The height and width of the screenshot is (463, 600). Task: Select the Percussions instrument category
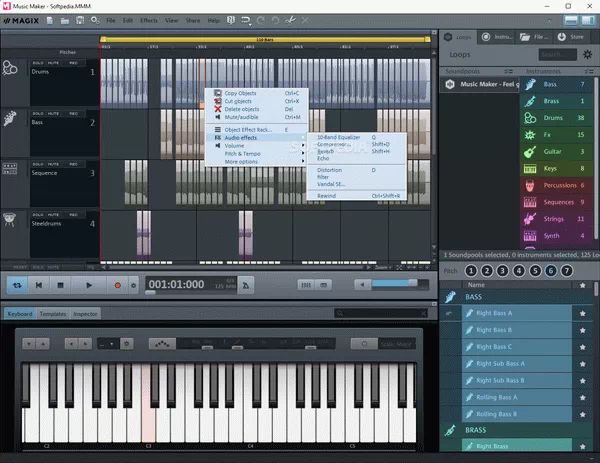556,185
